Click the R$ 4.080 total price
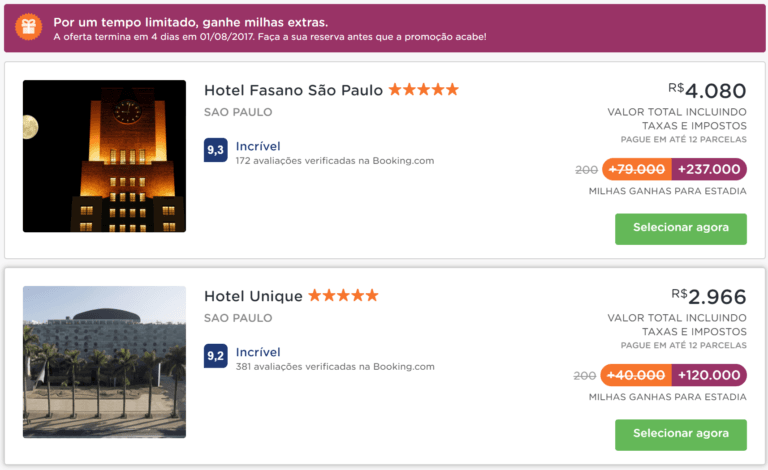The width and height of the screenshot is (768, 470). pyautogui.click(x=708, y=92)
